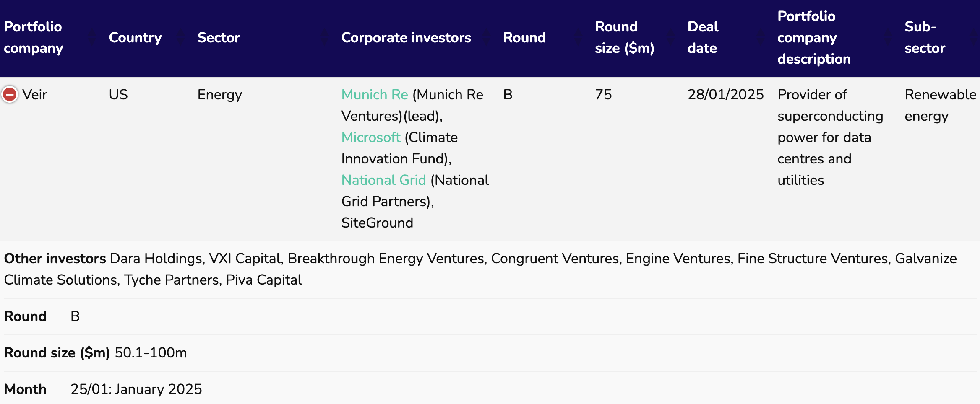Sort by Round column header text
The width and height of the screenshot is (980, 404).
point(524,38)
